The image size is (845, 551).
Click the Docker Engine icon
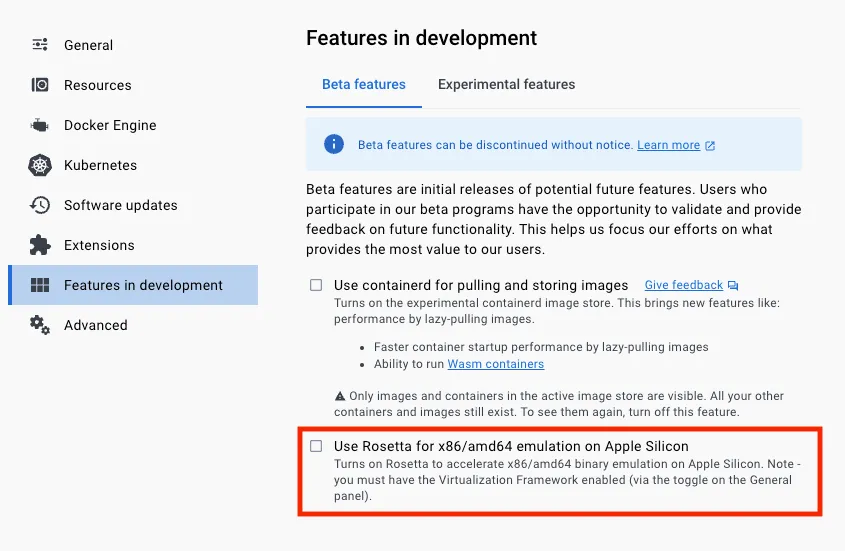[39, 125]
